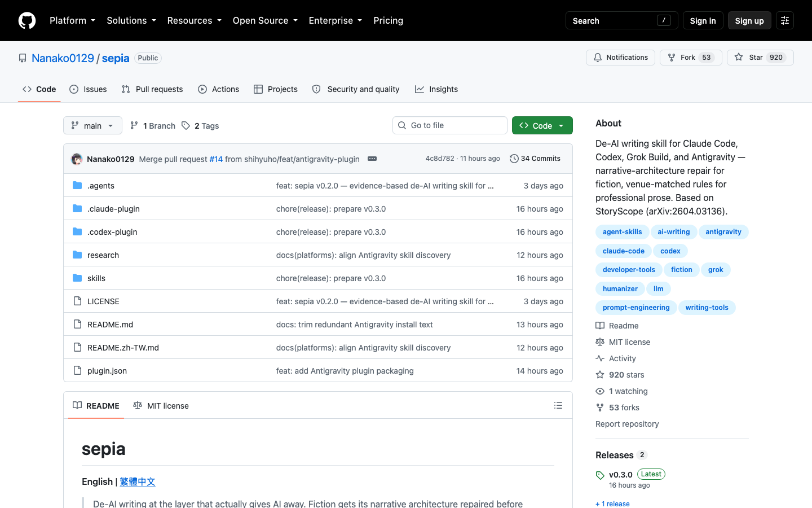
Task: Expand the Open Source menu
Action: [265, 20]
